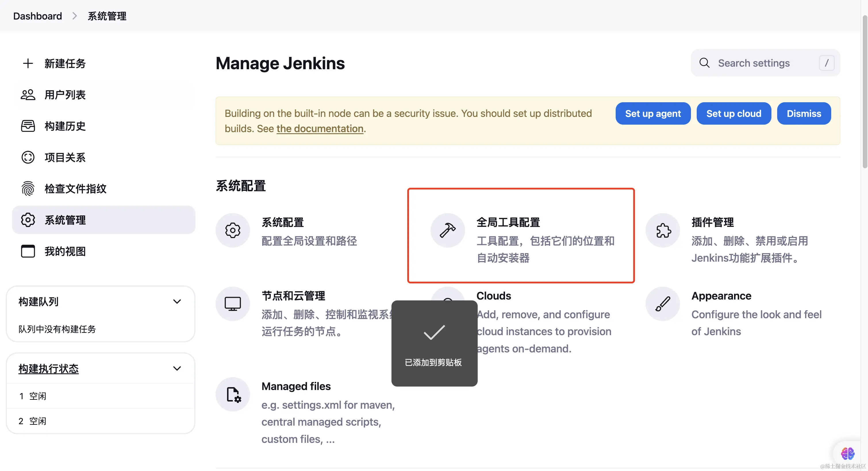Click the gear icon beside 系统管理 sidebar item
Viewport: 868px width, 471px height.
pyautogui.click(x=28, y=220)
